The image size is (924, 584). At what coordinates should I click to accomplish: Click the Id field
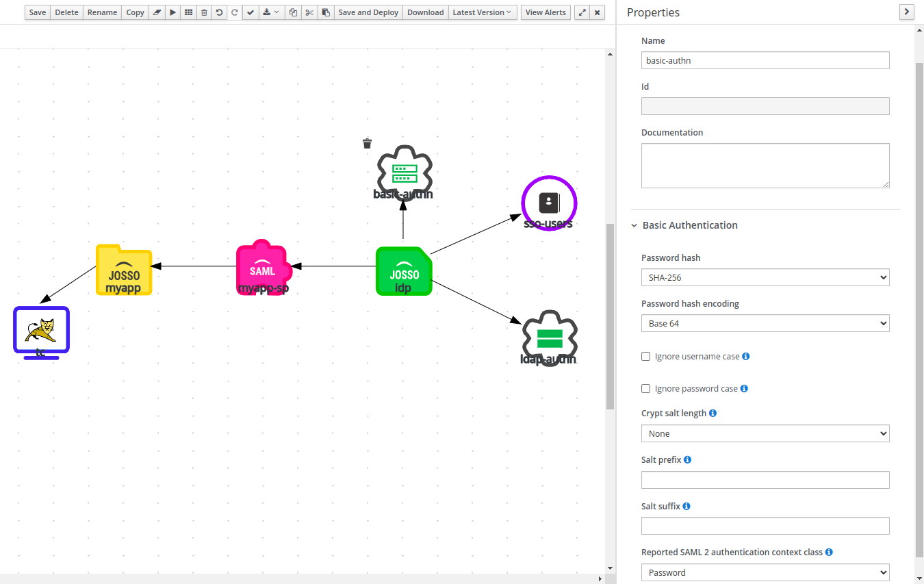[x=765, y=106]
